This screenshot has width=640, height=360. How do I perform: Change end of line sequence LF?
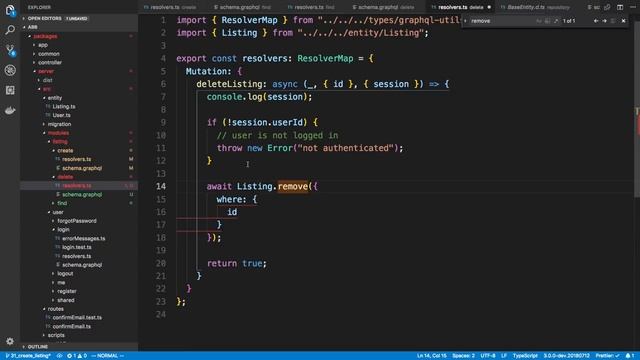point(504,356)
